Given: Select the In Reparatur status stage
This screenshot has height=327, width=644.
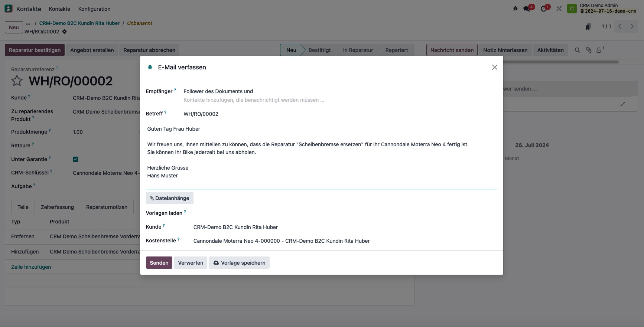Looking at the screenshot, I should (358, 50).
